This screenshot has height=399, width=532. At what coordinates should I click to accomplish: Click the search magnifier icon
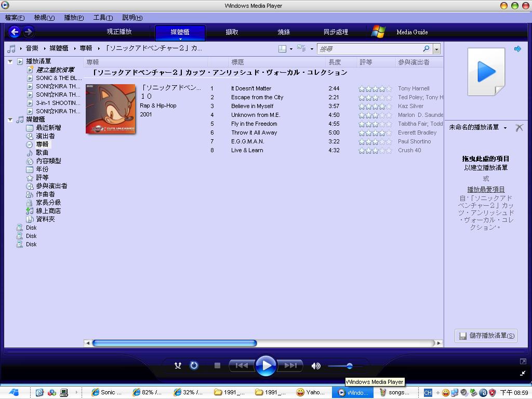[426, 49]
